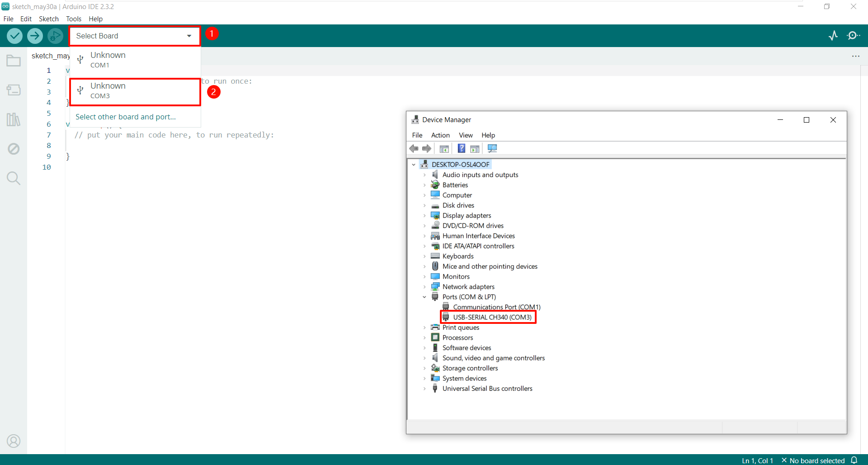Click the Verify sketch checkmark button

tap(14, 36)
